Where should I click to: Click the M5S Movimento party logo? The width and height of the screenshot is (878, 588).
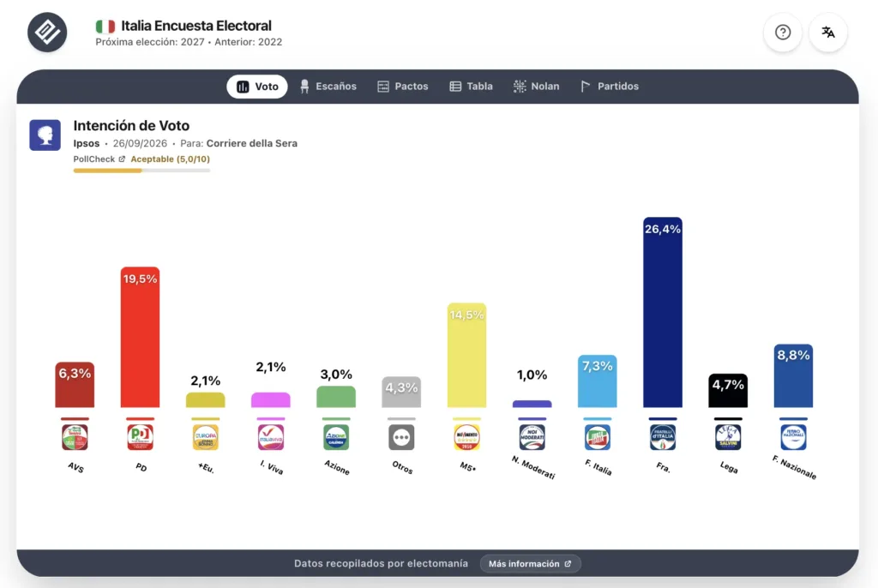coord(466,437)
